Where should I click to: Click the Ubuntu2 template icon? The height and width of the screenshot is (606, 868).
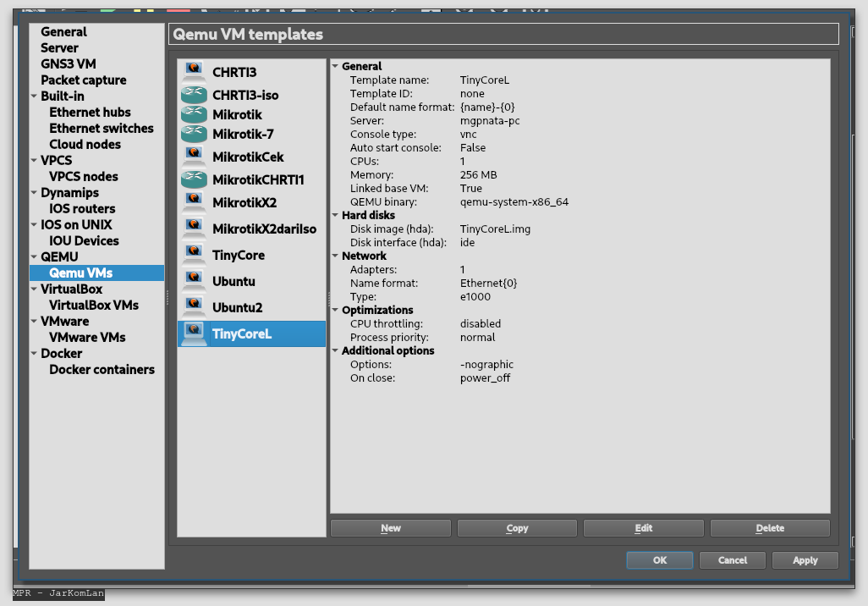(x=194, y=307)
